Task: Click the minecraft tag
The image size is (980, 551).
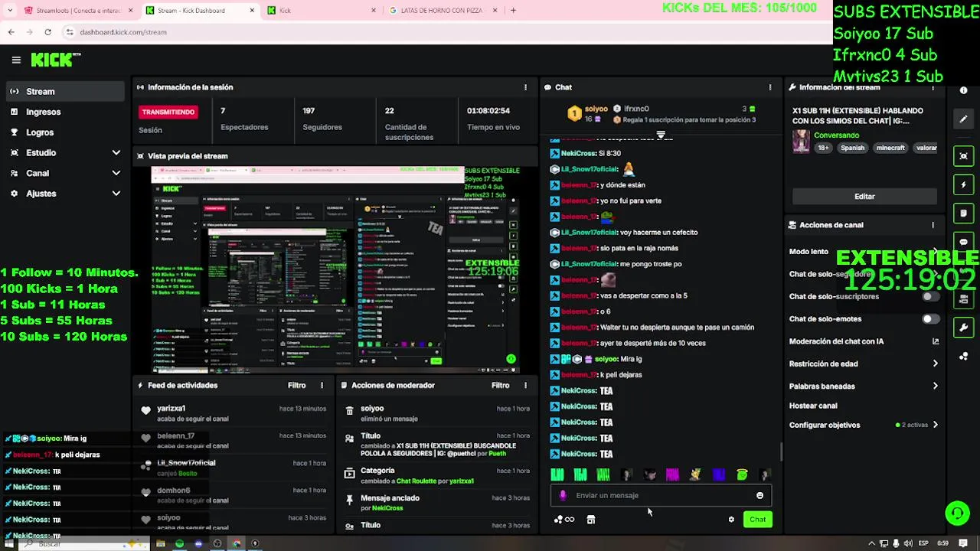Action: tap(890, 148)
